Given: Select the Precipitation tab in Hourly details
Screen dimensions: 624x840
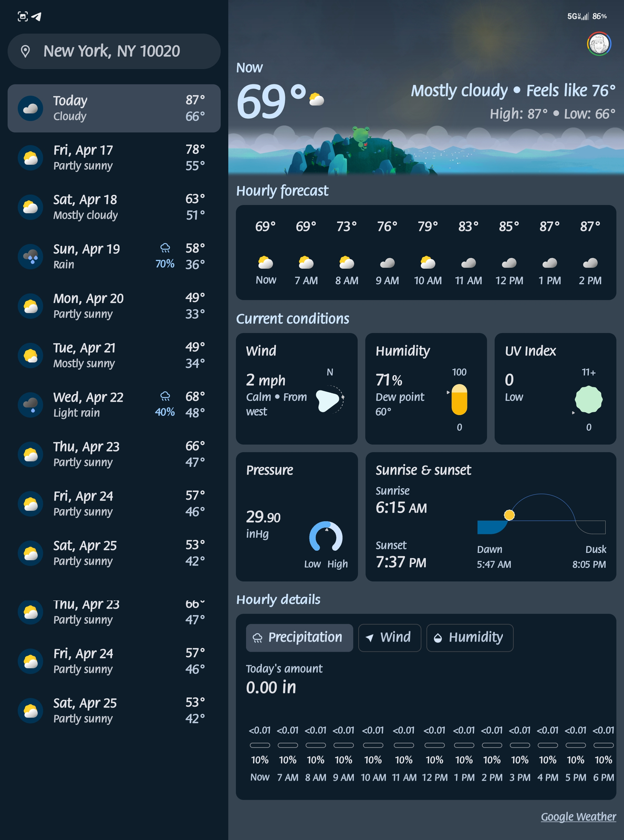Looking at the screenshot, I should [299, 638].
